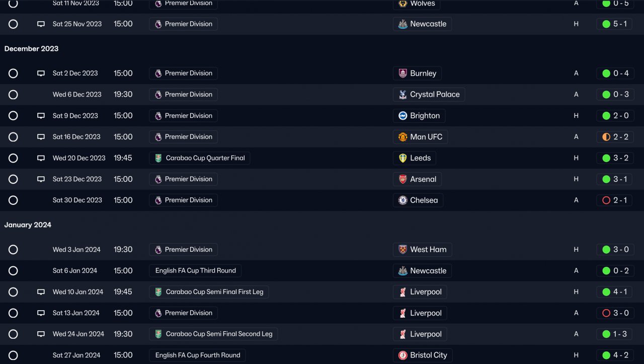The image size is (644, 364).
Task: Click Carabao Cup logo on Leeds fixture
Action: click(158, 158)
